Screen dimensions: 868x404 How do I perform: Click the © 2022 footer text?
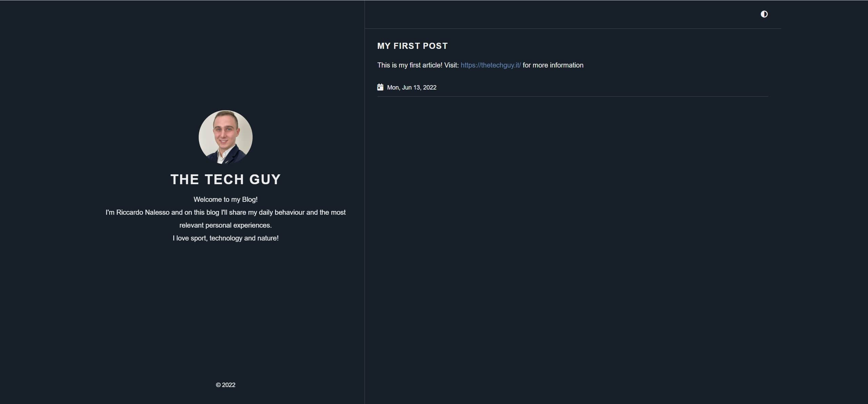pos(225,385)
